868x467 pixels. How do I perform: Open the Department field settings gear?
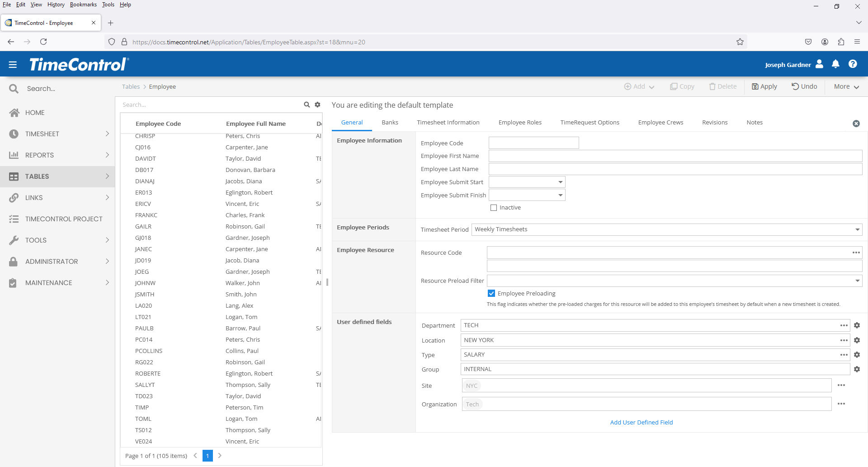857,325
